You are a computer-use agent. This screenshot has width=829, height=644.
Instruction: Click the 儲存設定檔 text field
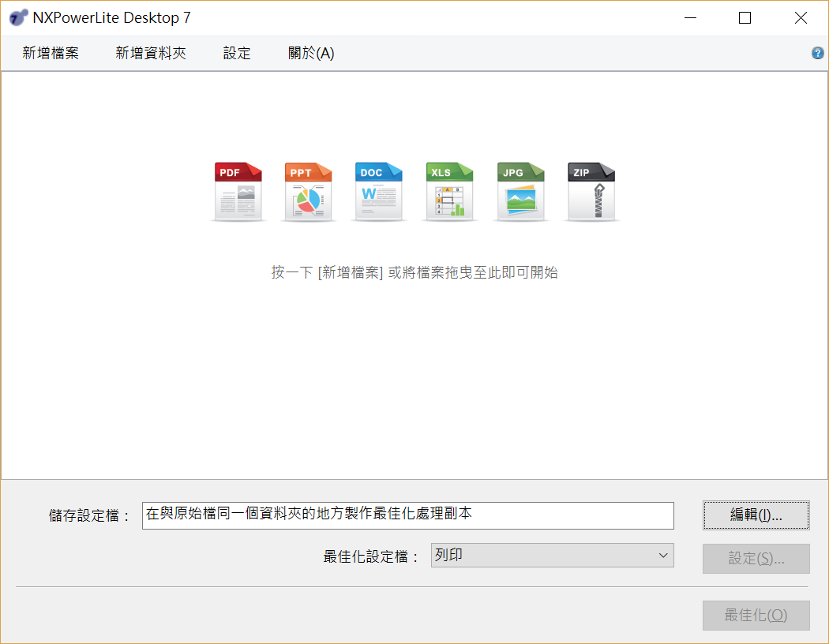click(407, 515)
